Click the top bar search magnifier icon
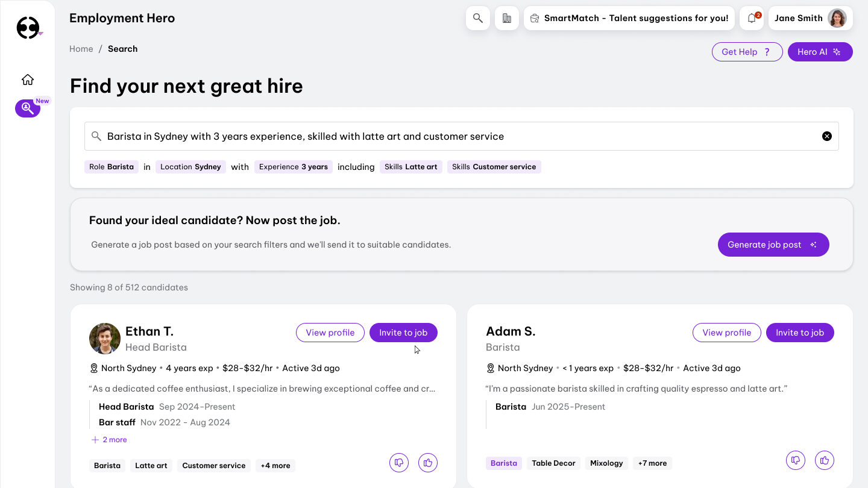Image resolution: width=868 pixels, height=488 pixels. pos(478,18)
